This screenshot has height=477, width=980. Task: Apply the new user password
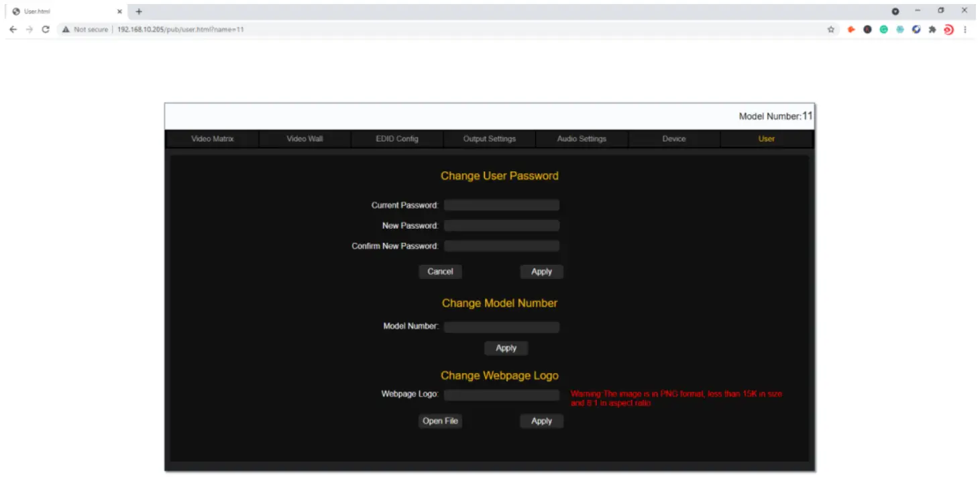point(541,272)
